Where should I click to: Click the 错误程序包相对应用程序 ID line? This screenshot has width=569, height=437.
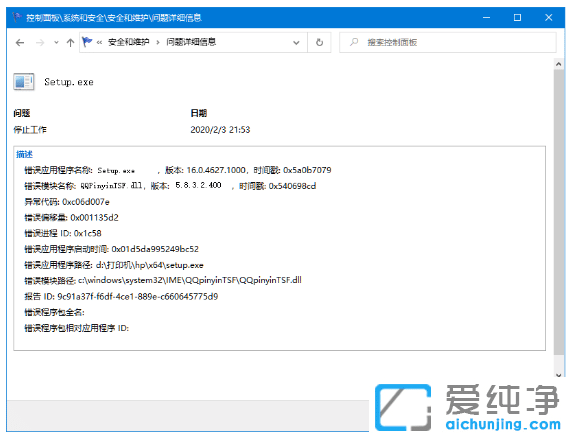pos(77,328)
